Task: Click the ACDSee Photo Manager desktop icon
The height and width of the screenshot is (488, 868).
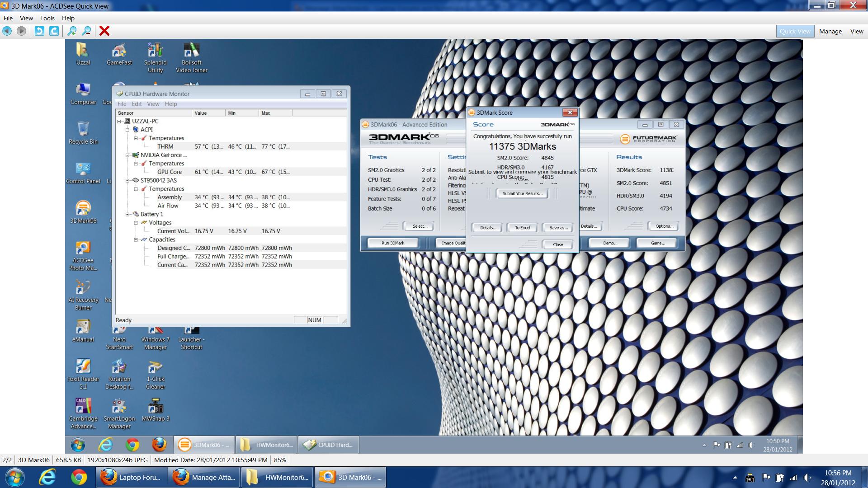Action: tap(83, 255)
